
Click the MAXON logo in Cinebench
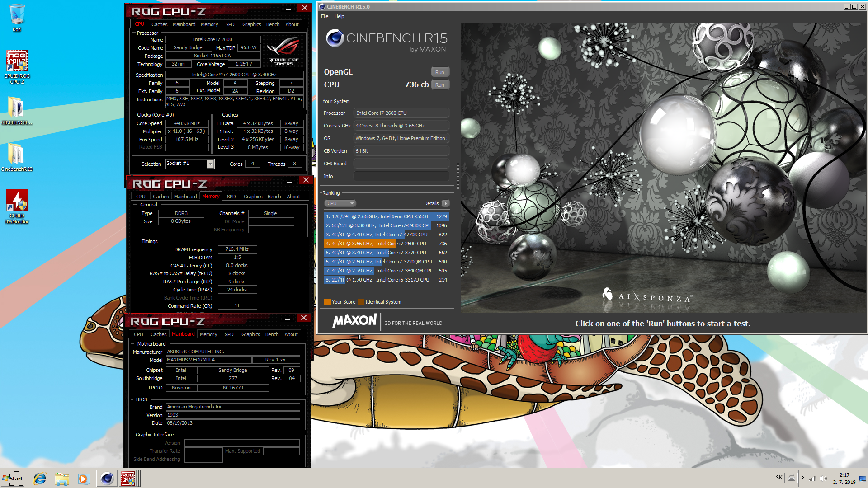click(x=355, y=321)
